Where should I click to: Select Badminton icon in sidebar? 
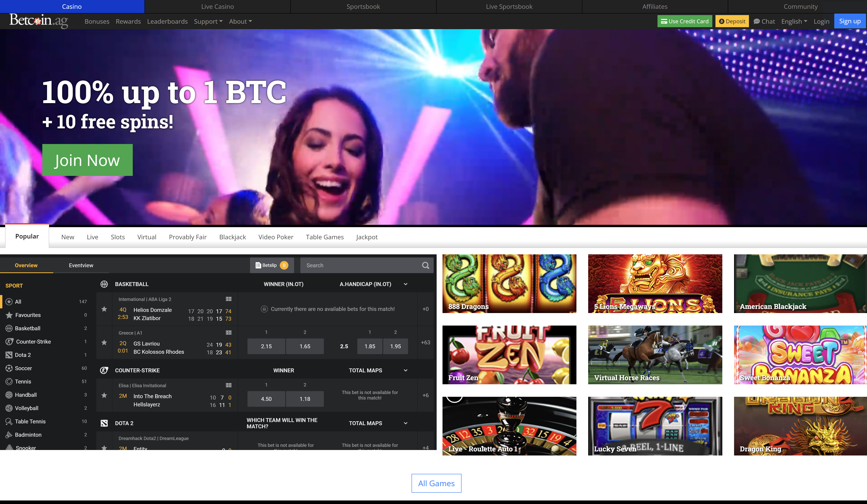click(x=9, y=435)
